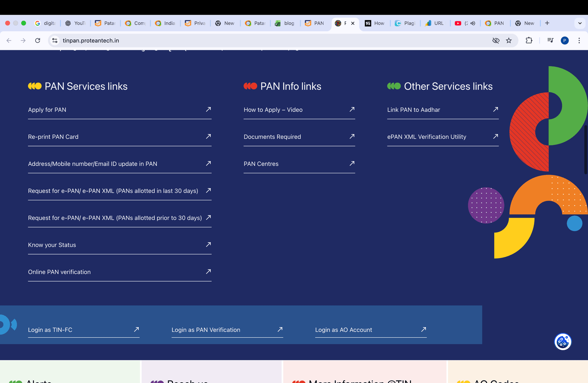Open the tab search chevron dropdown
Viewport: 588px width, 383px height.
(x=580, y=23)
